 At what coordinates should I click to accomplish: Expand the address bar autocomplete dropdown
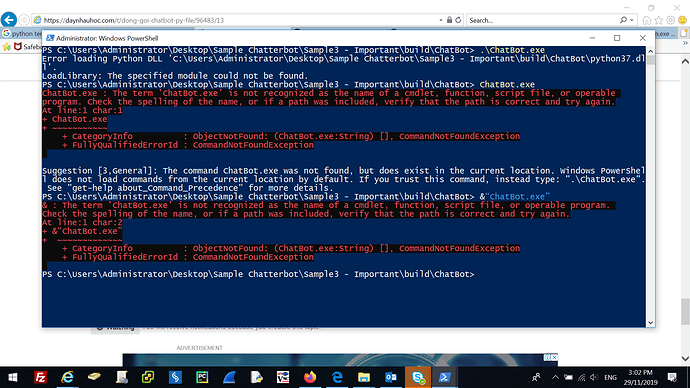440,20
